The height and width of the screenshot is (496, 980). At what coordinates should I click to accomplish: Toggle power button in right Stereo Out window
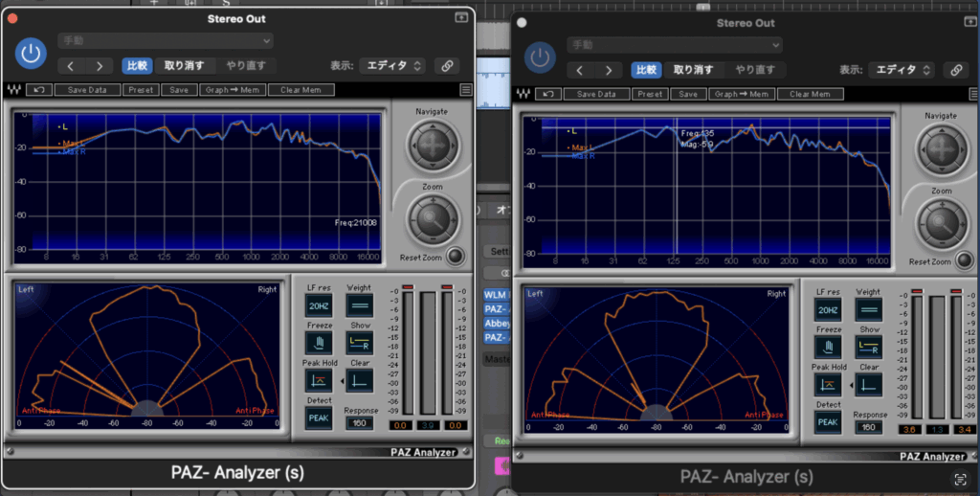pos(540,58)
